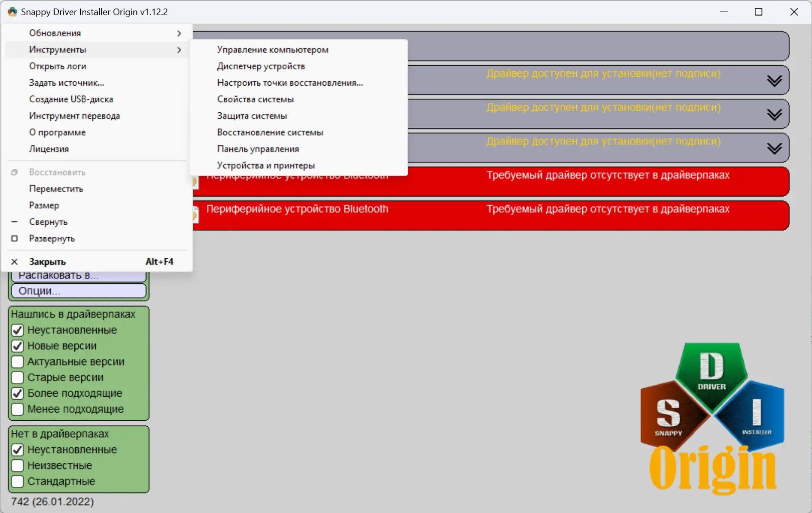Click the X icon beside Закрыть
This screenshot has height=513, width=812.
[x=15, y=261]
